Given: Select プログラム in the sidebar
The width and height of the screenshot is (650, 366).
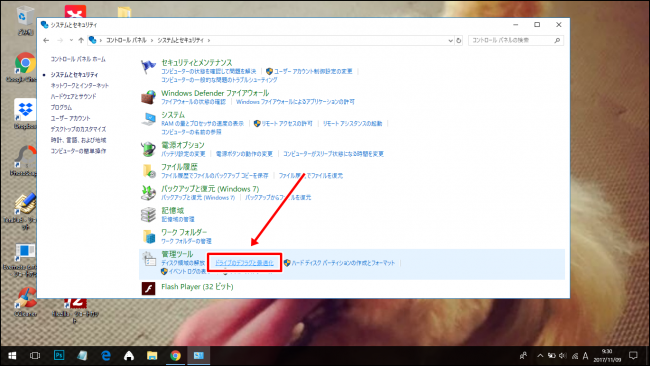Looking at the screenshot, I should point(61,107).
